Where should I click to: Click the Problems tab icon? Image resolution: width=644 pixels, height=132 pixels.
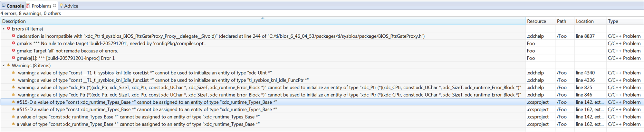pyautogui.click(x=28, y=6)
